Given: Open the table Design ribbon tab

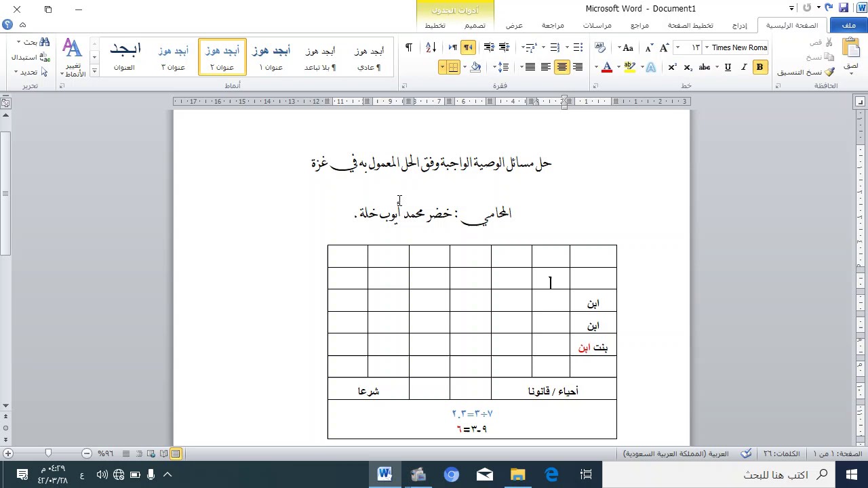Looking at the screenshot, I should (475, 25).
